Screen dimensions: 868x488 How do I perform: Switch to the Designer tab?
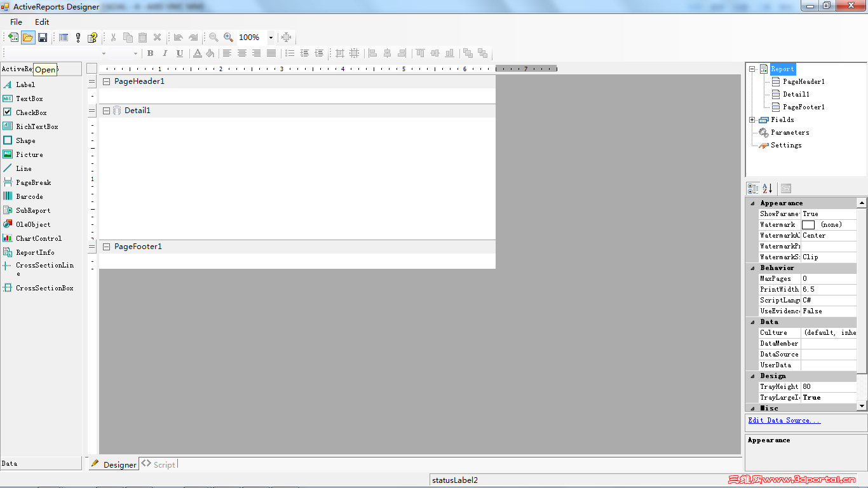[x=114, y=464]
